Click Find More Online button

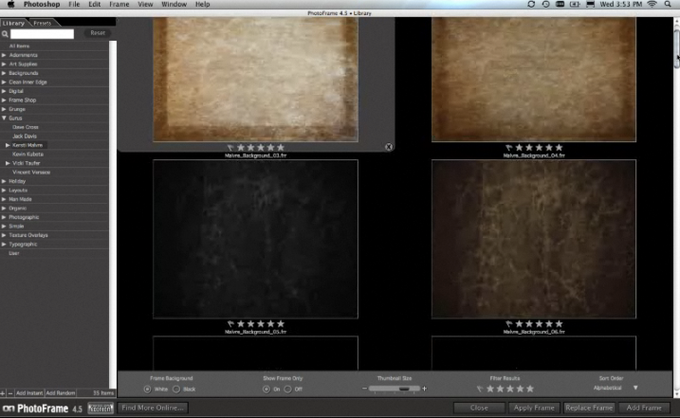point(153,408)
